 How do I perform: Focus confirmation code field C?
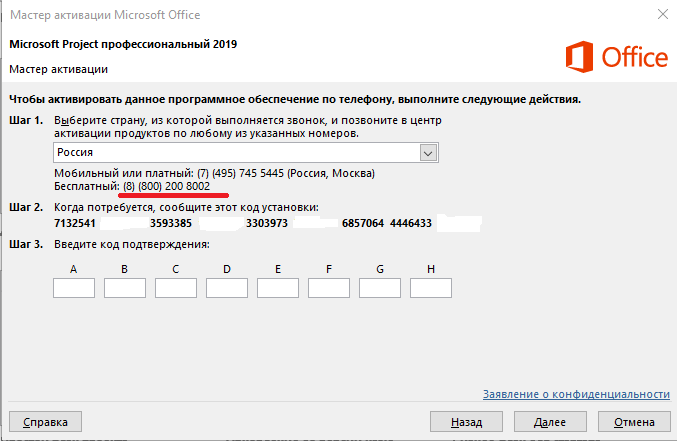176,288
